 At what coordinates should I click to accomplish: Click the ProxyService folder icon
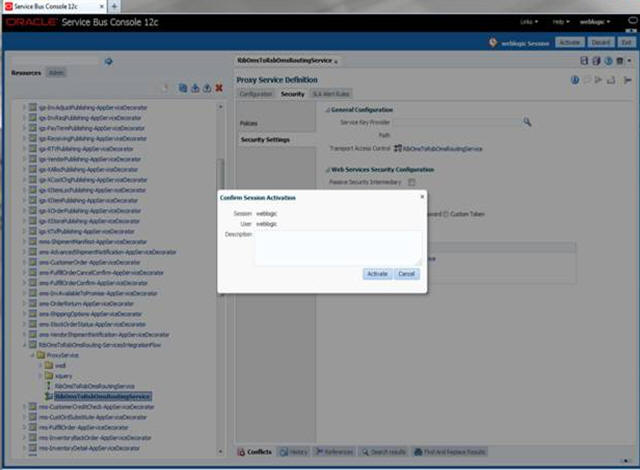[41, 355]
